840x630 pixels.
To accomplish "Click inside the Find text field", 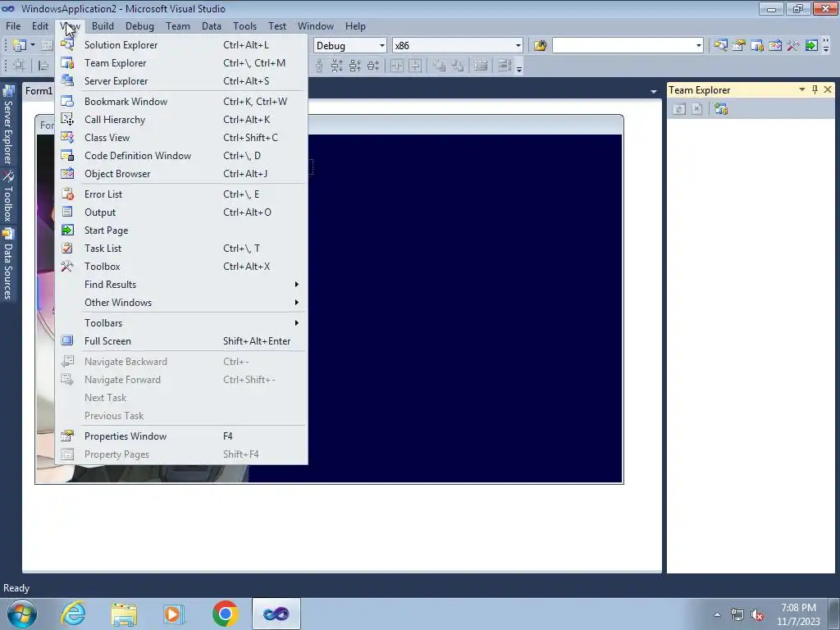I will pyautogui.click(x=623, y=46).
